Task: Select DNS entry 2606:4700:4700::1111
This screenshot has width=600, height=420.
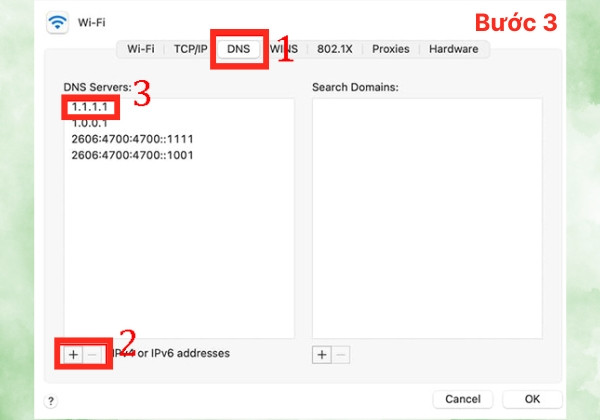Action: point(132,139)
